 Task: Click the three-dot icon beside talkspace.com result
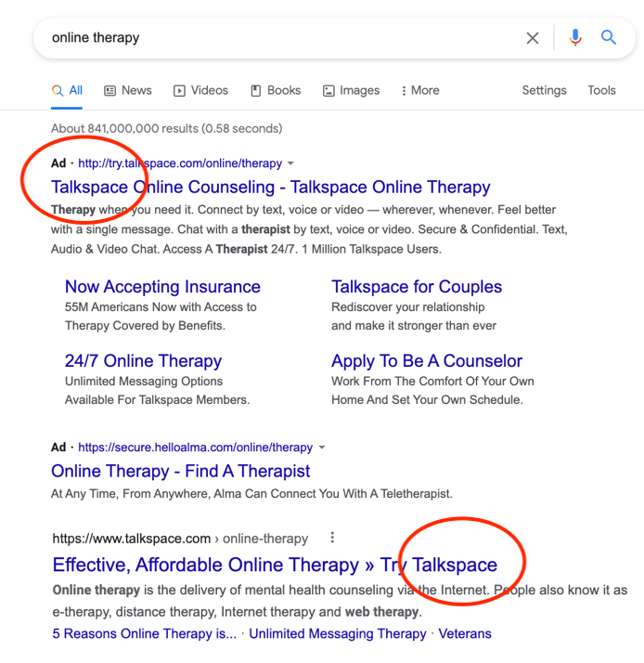[x=332, y=538]
